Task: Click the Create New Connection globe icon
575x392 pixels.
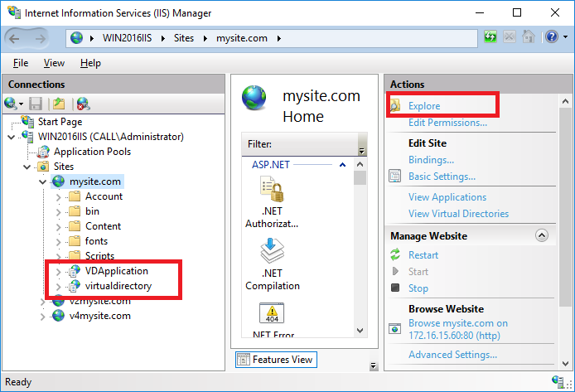Action: 10,104
